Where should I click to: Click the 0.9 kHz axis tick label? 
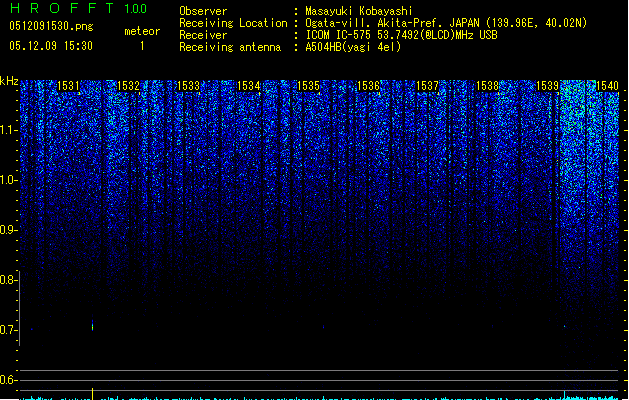click(x=8, y=230)
